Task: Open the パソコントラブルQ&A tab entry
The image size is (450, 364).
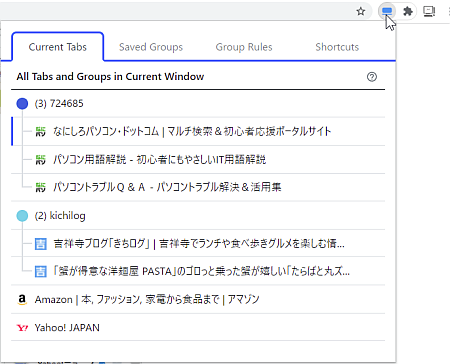Action: [198, 187]
